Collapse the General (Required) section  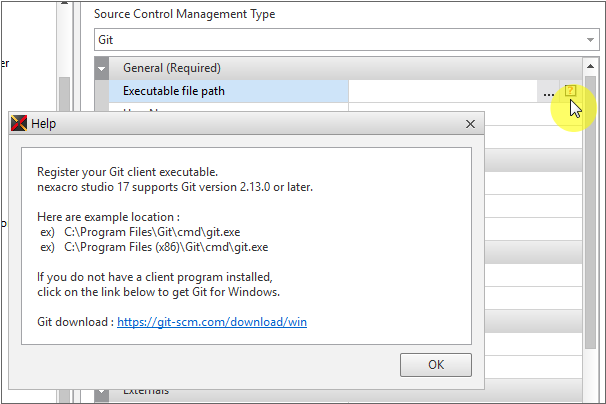[102, 68]
